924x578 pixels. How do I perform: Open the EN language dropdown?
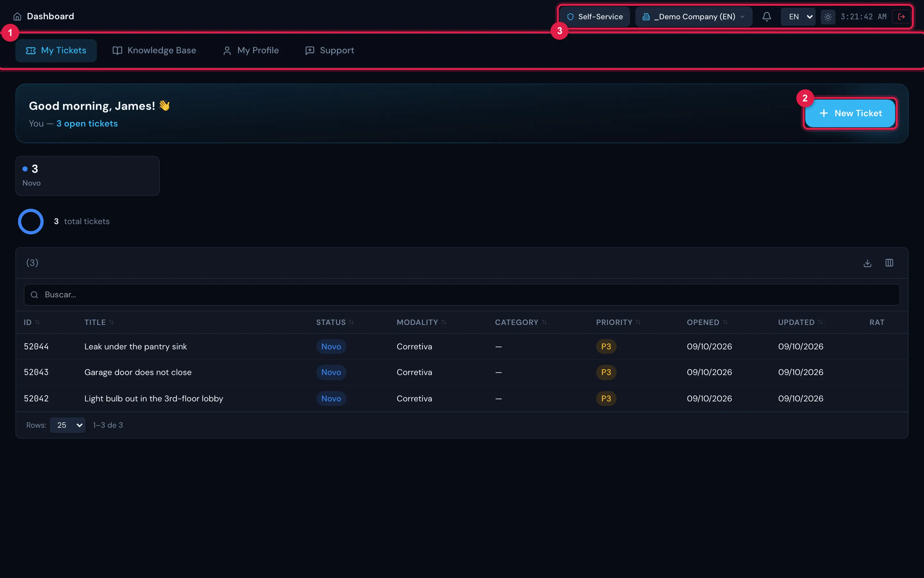click(x=798, y=17)
